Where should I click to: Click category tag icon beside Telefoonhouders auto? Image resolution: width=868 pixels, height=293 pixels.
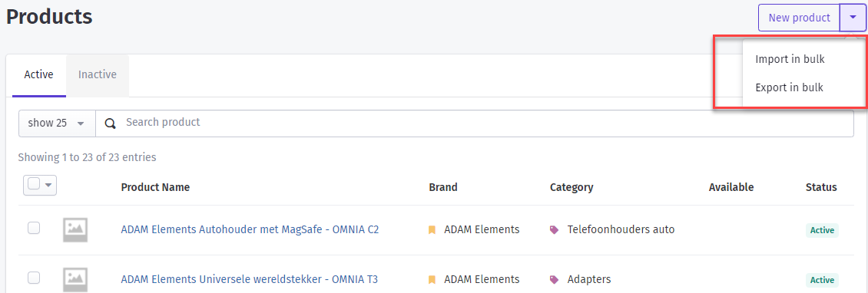click(x=554, y=230)
